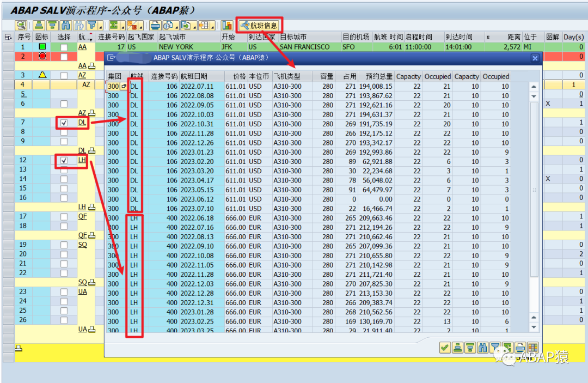Tick the 选择 checkbox in row 6

64,104
